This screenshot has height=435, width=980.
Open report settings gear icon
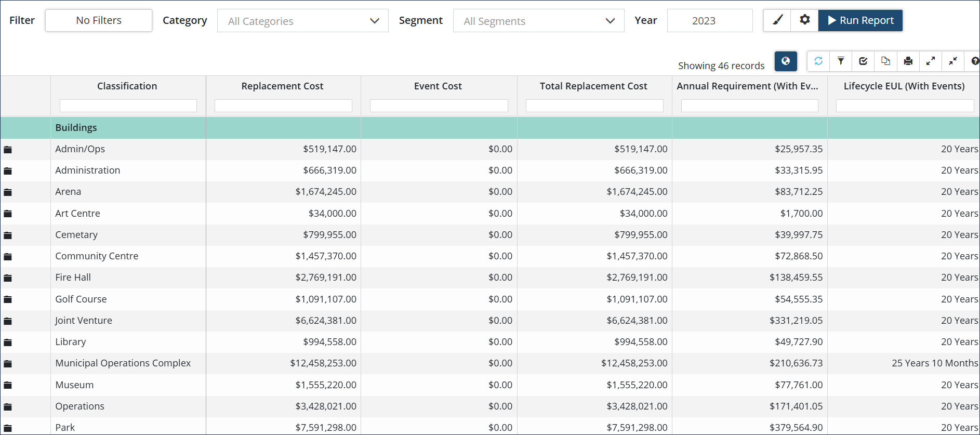click(x=804, y=20)
